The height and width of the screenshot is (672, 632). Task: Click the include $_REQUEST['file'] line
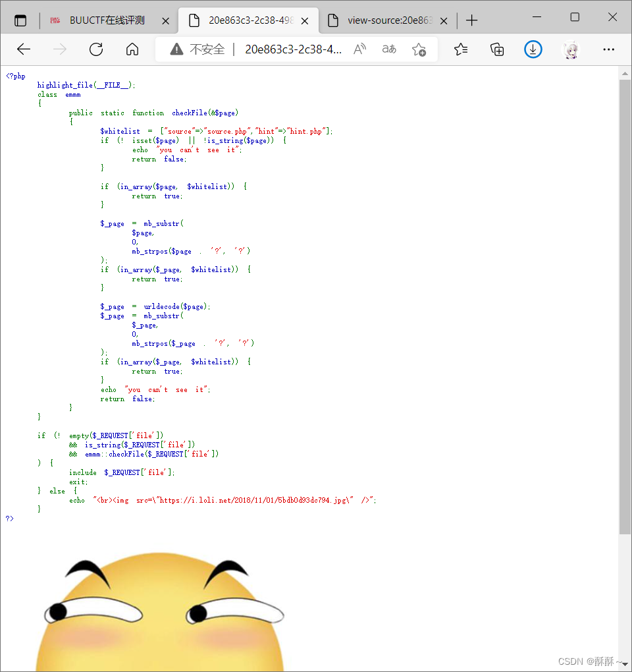(x=122, y=472)
